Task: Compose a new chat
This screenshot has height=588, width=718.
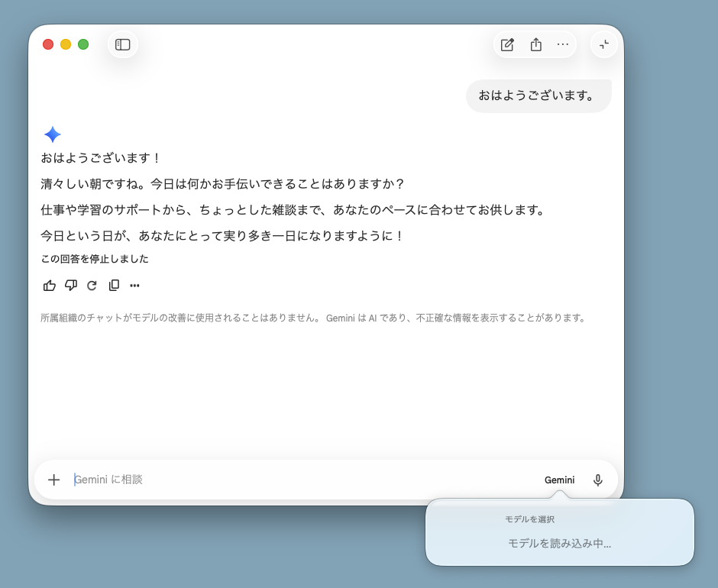Action: [507, 44]
